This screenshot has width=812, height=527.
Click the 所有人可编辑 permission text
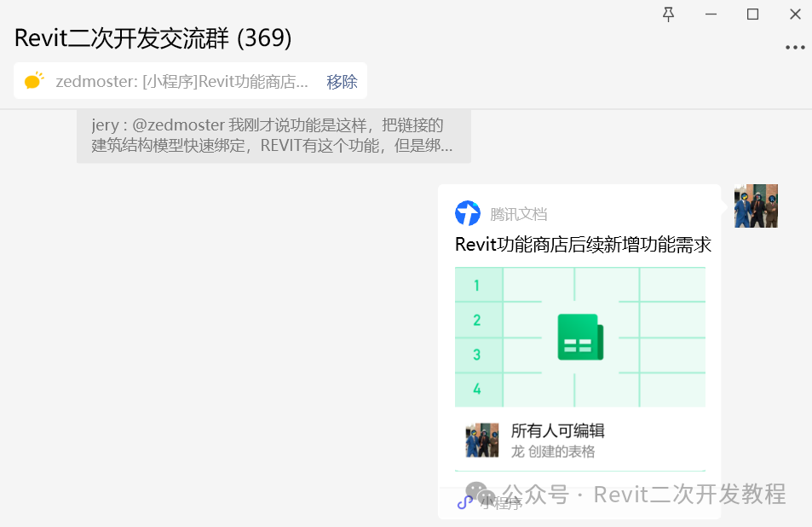point(558,430)
